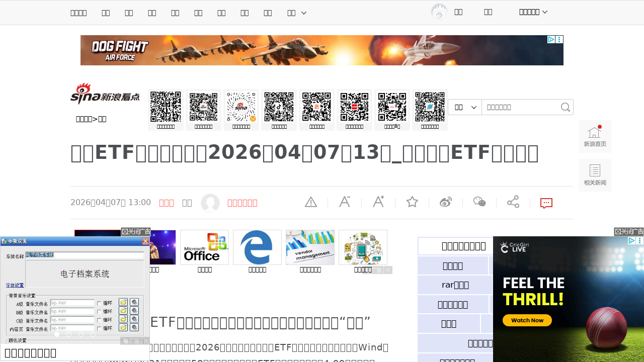Image resolution: width=644 pixels, height=362 pixels.
Task: Open the 相关新闻 sidebar link
Action: (x=595, y=175)
